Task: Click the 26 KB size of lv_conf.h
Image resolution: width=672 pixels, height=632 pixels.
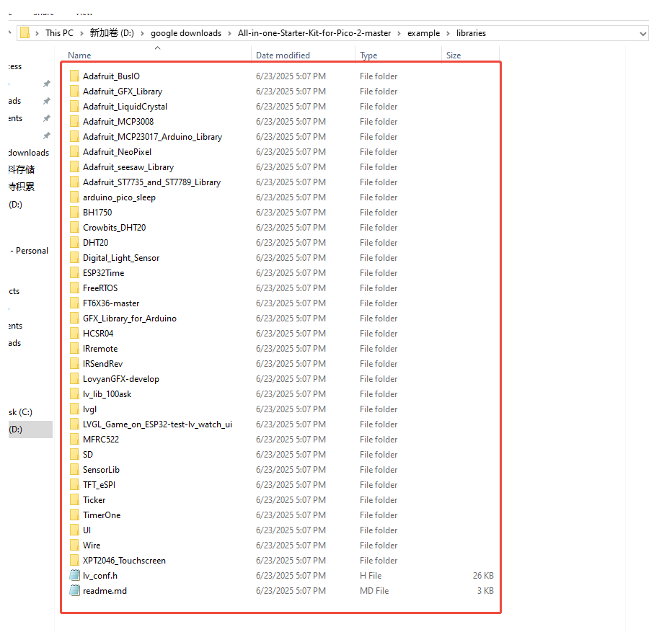Action: tap(483, 576)
